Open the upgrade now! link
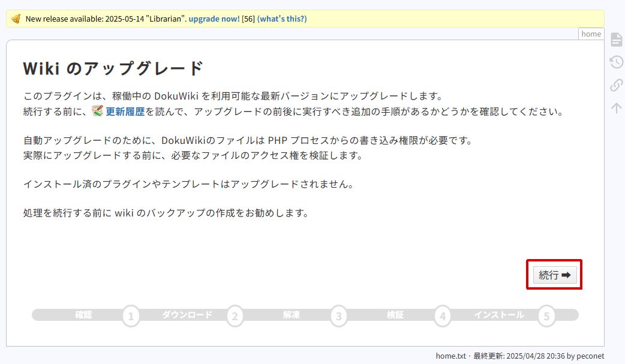Screen dimensions: 625x364 pos(214,19)
